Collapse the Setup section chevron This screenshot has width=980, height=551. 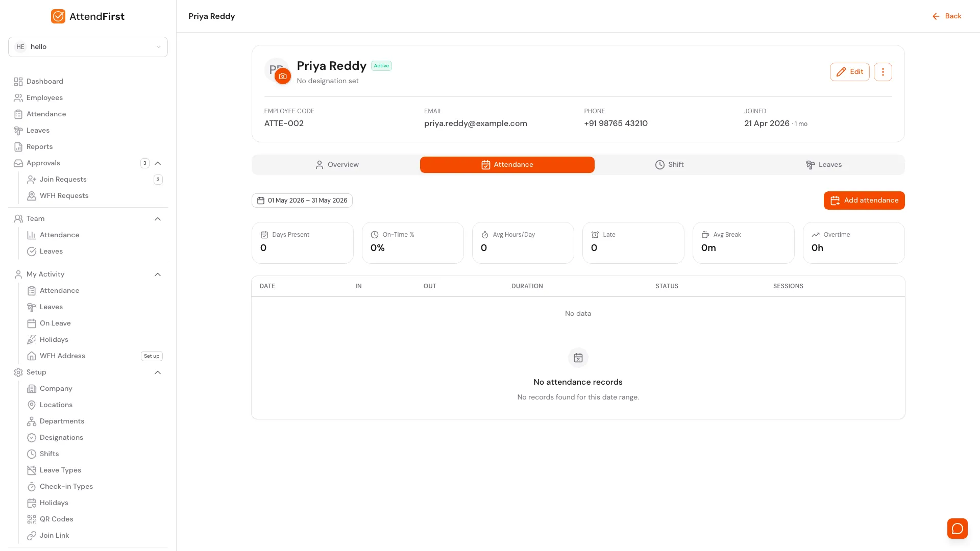click(x=158, y=372)
